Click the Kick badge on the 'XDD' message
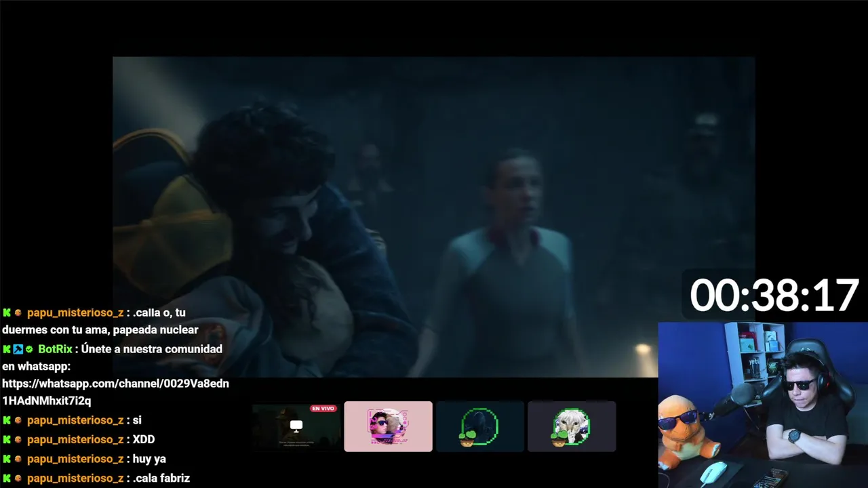Screen dimensions: 868x488 point(7,439)
